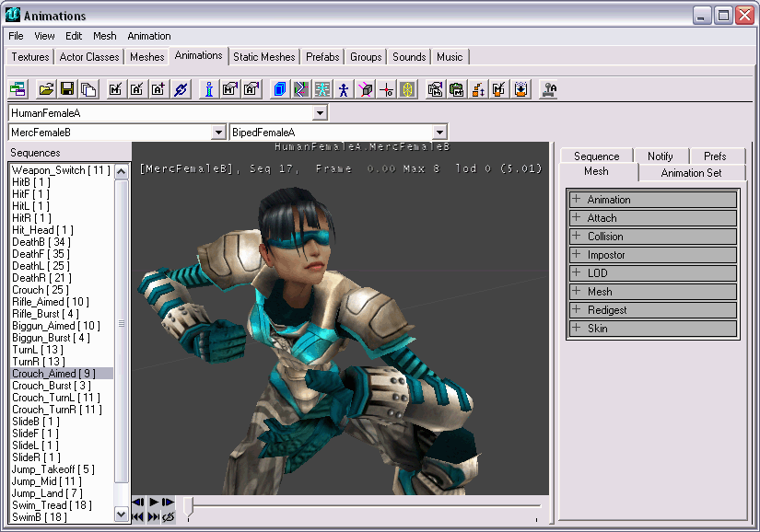Open the BipedFemaleA animation set dropdown

(438, 132)
